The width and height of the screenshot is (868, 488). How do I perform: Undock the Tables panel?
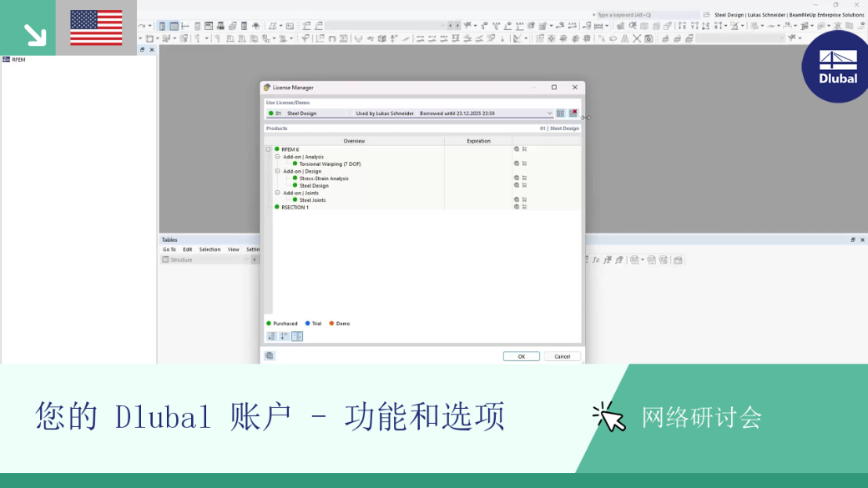tap(853, 240)
